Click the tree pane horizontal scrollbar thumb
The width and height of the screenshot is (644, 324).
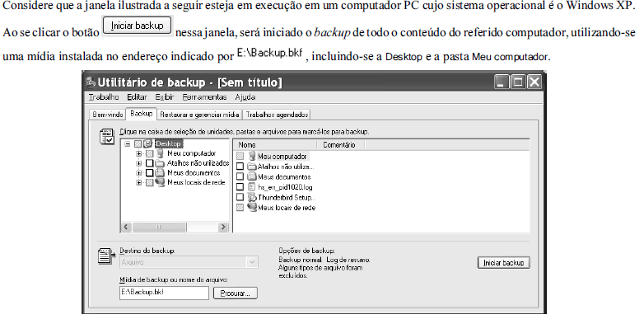tap(160, 227)
